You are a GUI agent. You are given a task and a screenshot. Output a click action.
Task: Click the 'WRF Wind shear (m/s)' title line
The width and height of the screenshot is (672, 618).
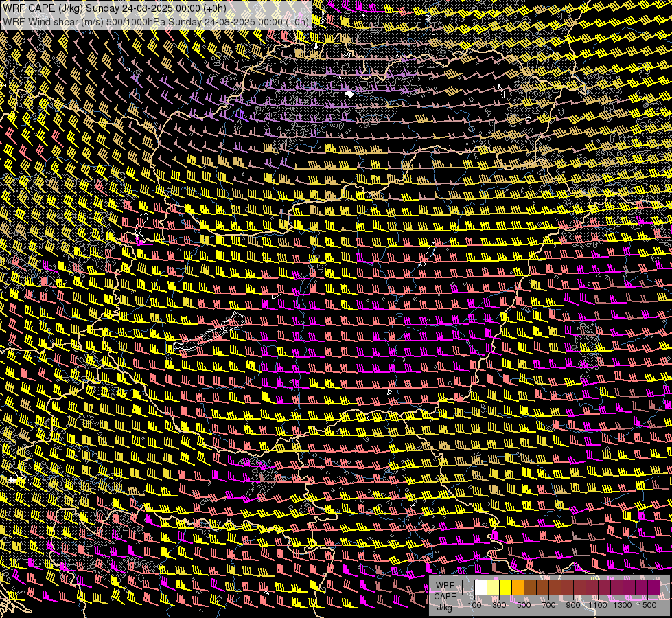[156, 22]
